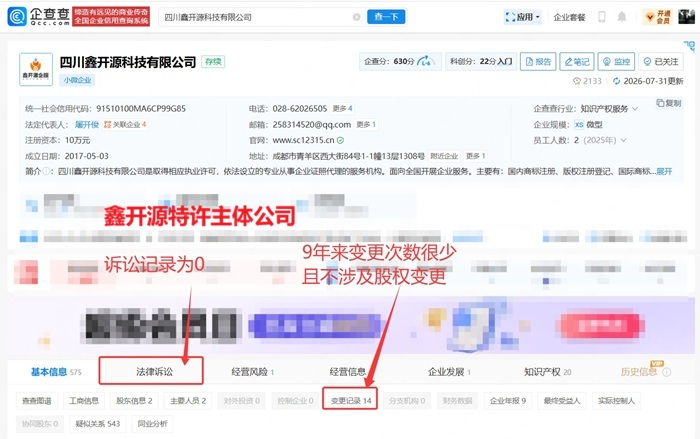Open the legal representative 屠开俊 link
Screen dimensions: 700x439
(87, 125)
